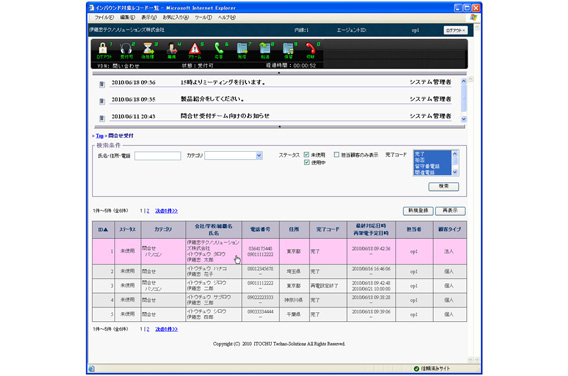Click the 担当者 column header
The height and width of the screenshot is (376, 568).
414,230
